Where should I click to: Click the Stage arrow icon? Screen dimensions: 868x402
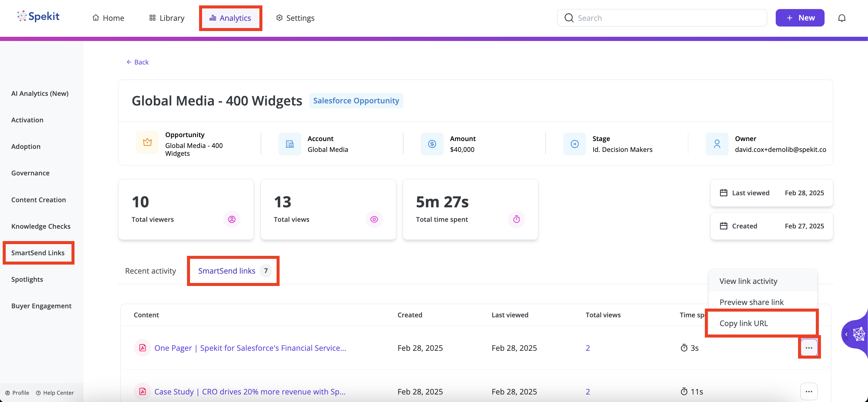(x=575, y=144)
